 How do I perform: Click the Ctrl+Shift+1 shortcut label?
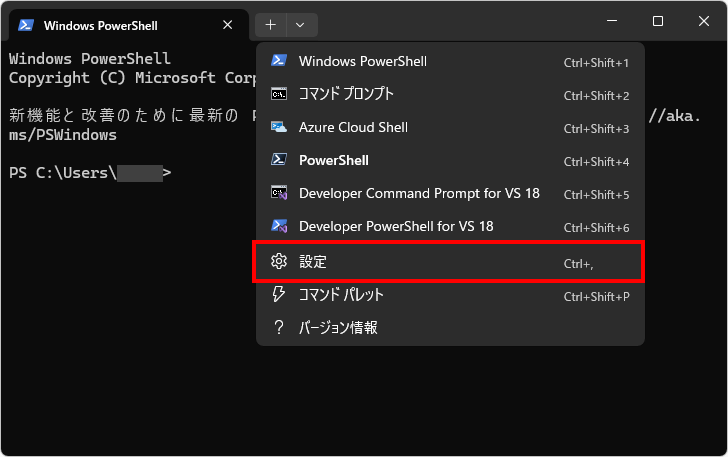(596, 63)
